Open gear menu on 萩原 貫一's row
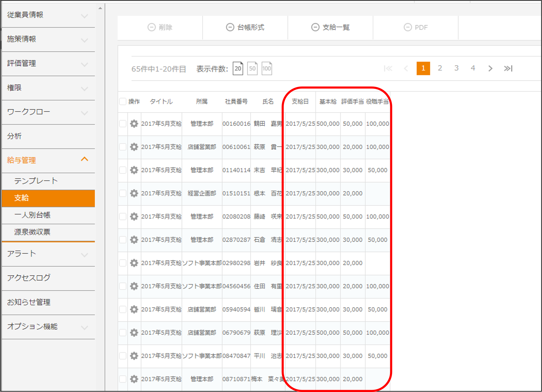The image size is (542, 392). tap(134, 147)
